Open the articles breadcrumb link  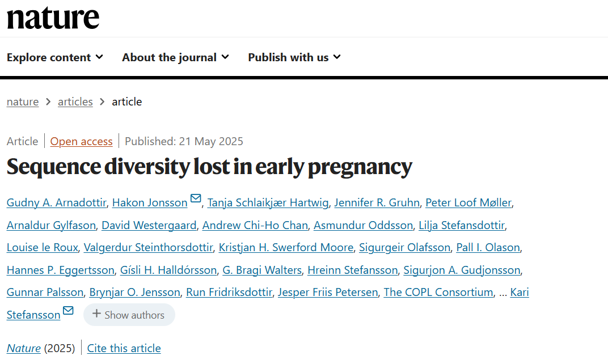point(75,101)
